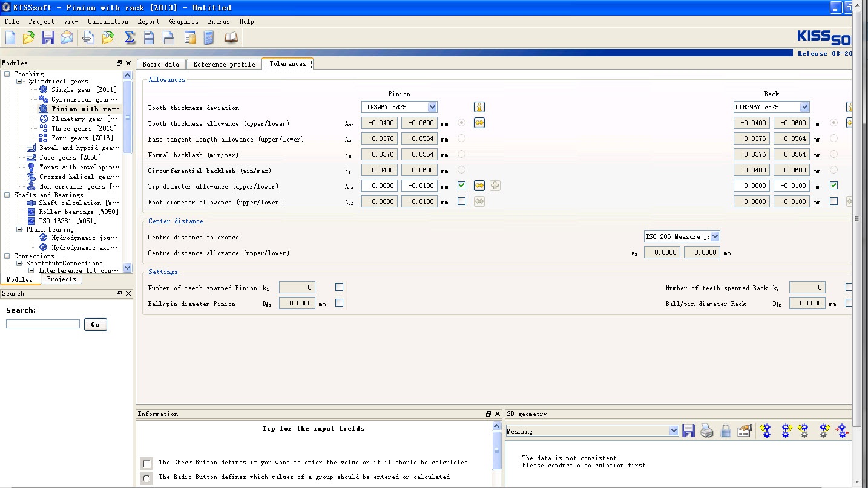Screen dimensions: 868x488
Task: Click the Go button in Search
Action: pos(95,325)
